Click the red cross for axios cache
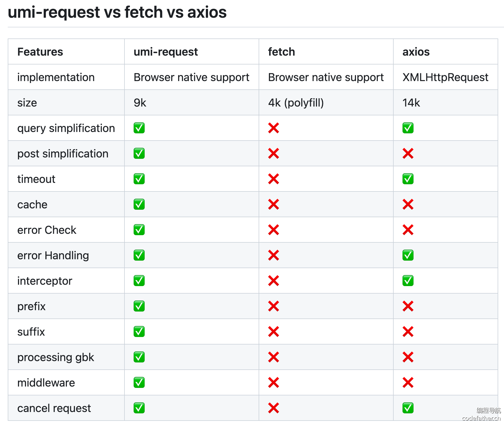The height and width of the screenshot is (425, 504). coord(408,204)
